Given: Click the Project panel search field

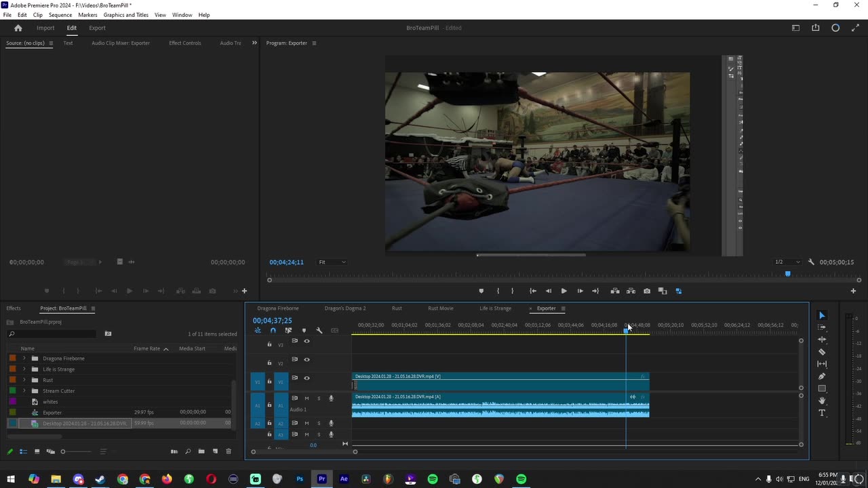Looking at the screenshot, I should [56, 334].
